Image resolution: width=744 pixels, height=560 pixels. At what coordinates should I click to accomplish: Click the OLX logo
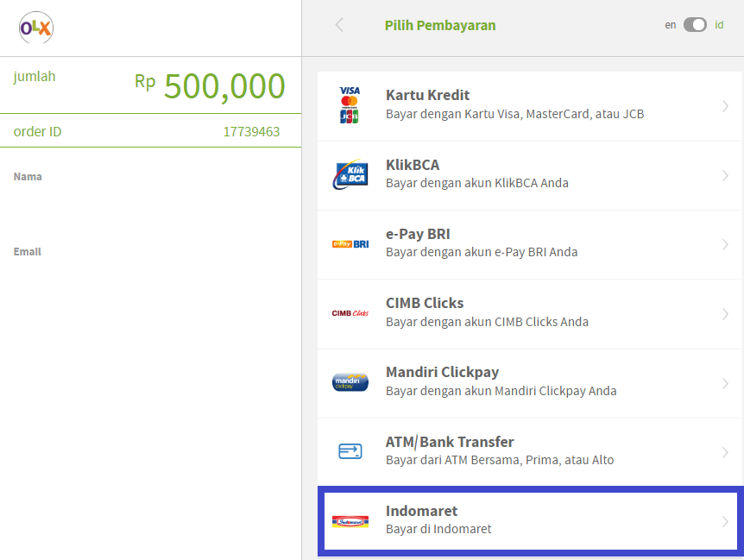[x=36, y=28]
